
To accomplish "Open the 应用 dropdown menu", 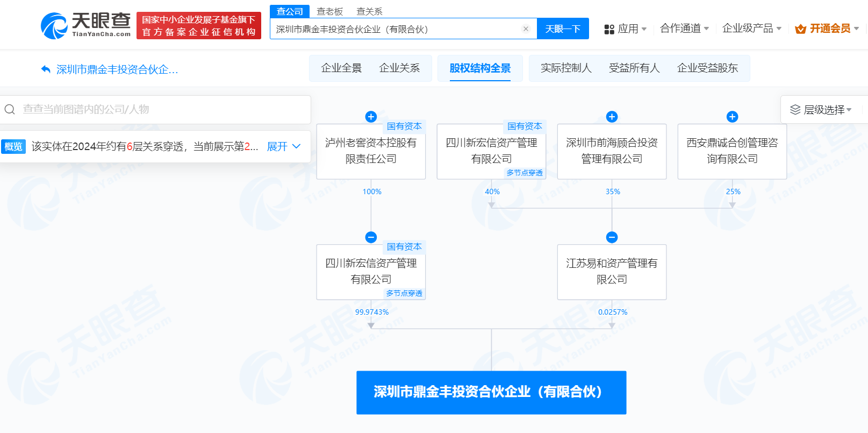I will click(x=626, y=29).
